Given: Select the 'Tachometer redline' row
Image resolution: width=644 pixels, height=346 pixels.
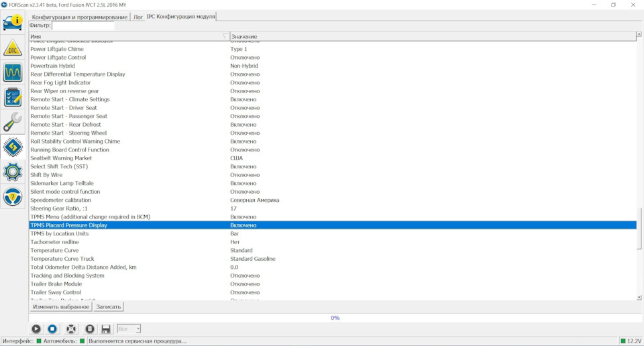Looking at the screenshot, I should click(x=333, y=242).
